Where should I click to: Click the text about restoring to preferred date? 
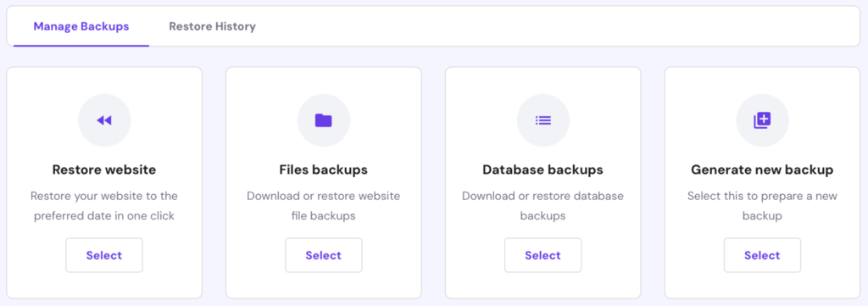[x=104, y=206]
